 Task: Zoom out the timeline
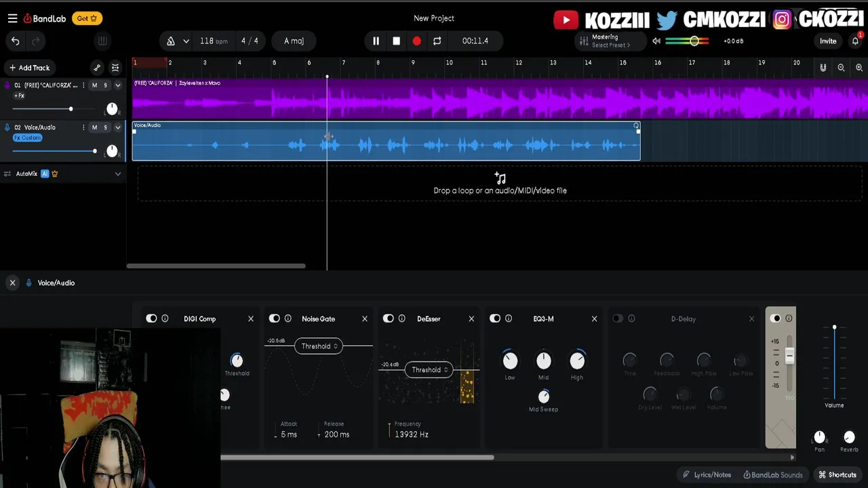pos(841,68)
